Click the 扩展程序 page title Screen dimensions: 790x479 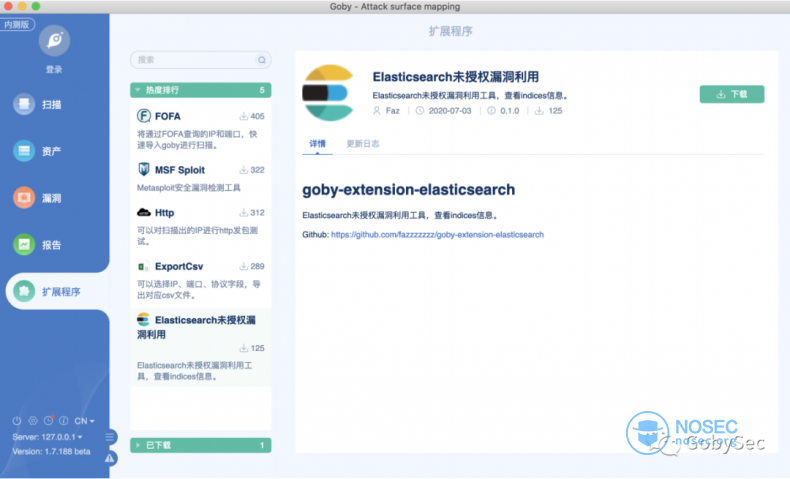[x=450, y=31]
